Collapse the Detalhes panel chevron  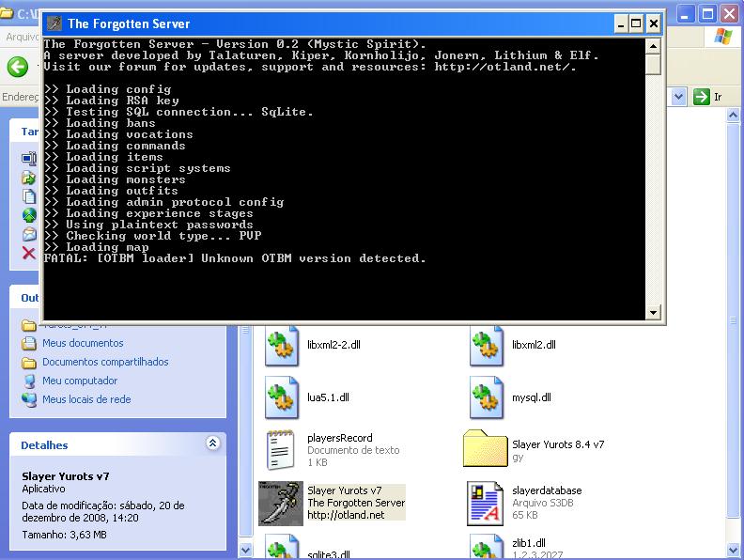pos(213,443)
